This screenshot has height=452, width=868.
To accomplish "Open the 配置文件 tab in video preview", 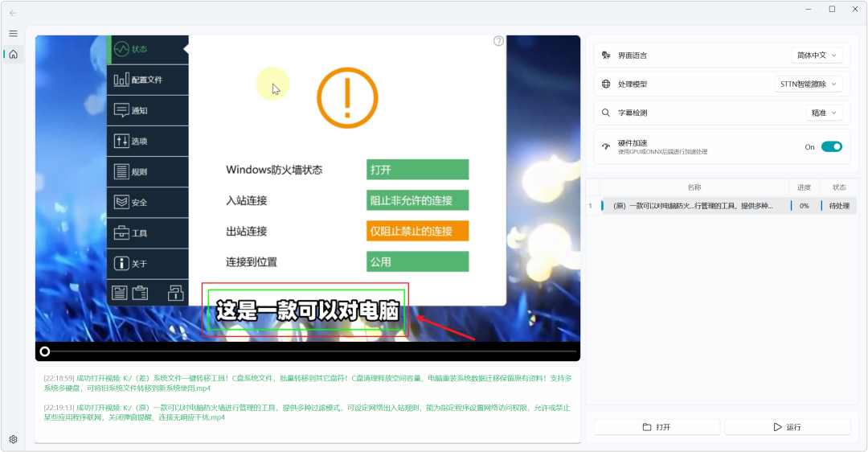I will point(148,80).
